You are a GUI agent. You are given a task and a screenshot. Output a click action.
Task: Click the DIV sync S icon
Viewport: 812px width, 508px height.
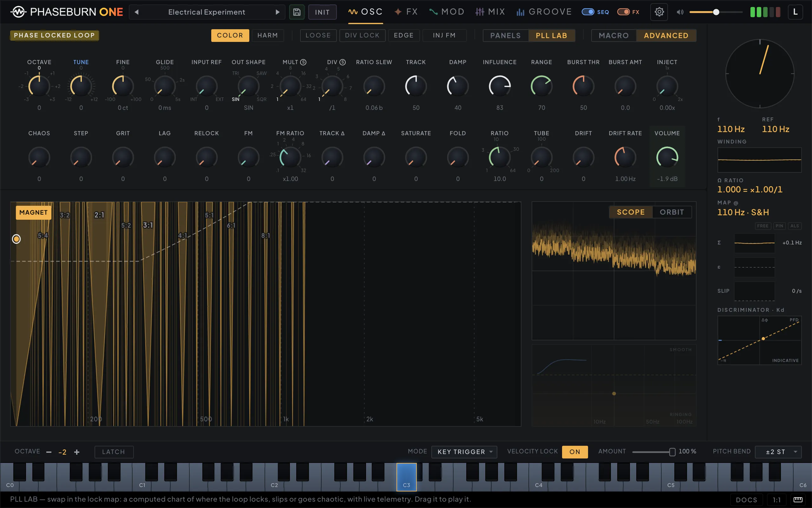pos(343,62)
